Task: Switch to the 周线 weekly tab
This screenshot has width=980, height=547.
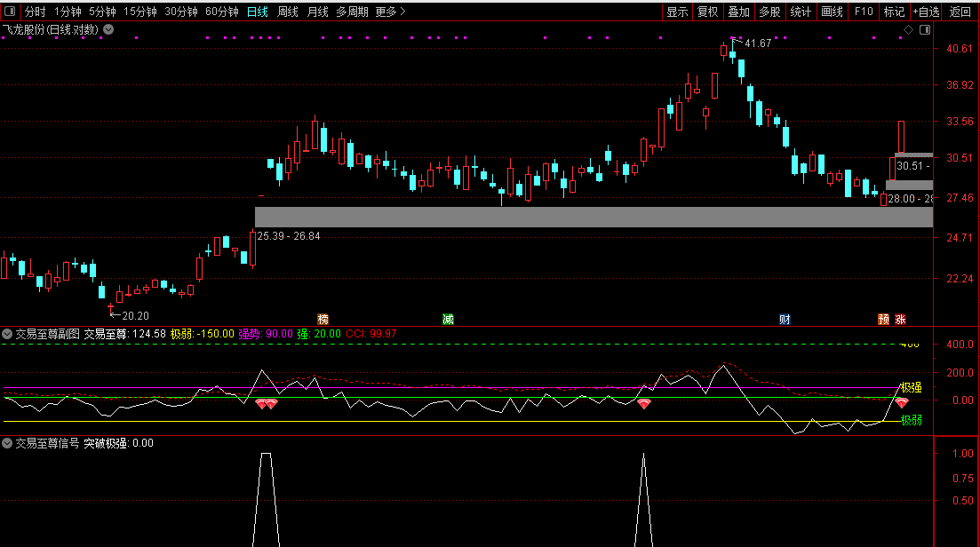Action: point(288,12)
